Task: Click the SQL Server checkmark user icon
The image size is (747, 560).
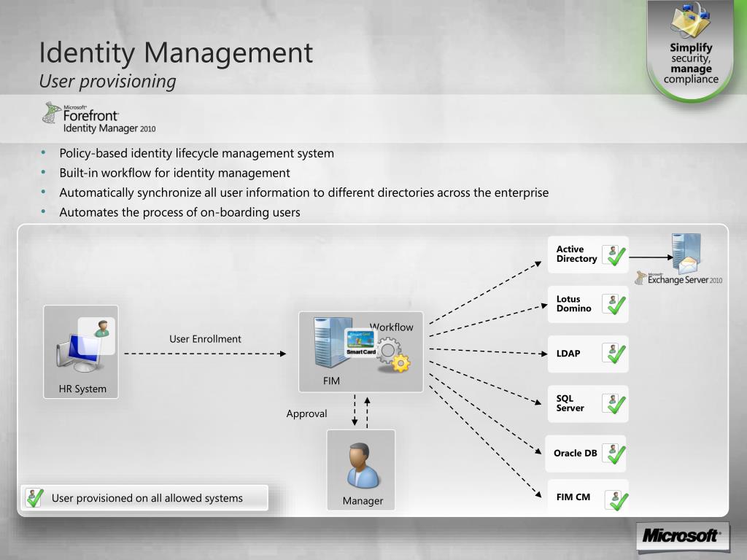Action: tap(614, 404)
